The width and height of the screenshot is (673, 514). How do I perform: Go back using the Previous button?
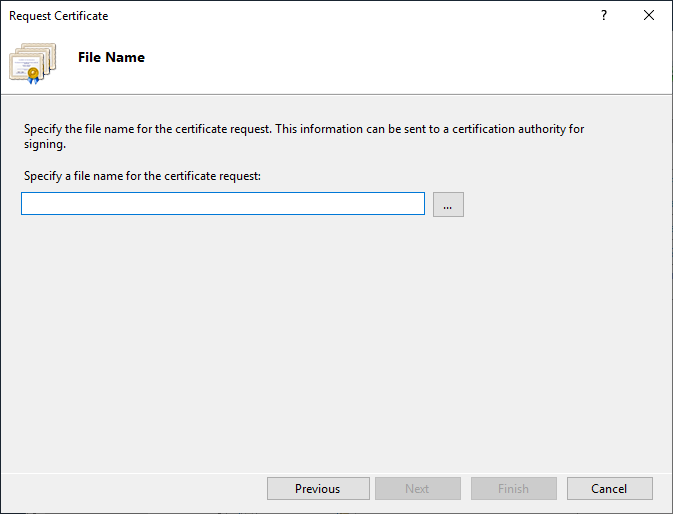(317, 489)
